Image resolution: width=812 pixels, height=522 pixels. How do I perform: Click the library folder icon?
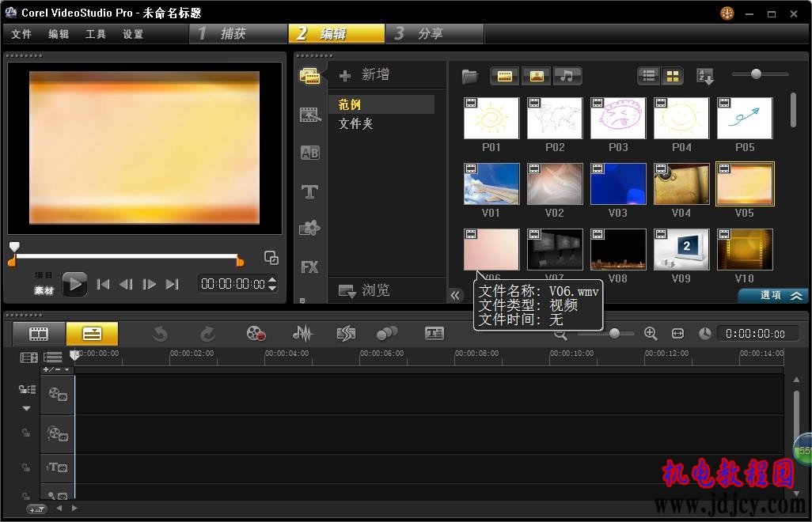(x=469, y=77)
